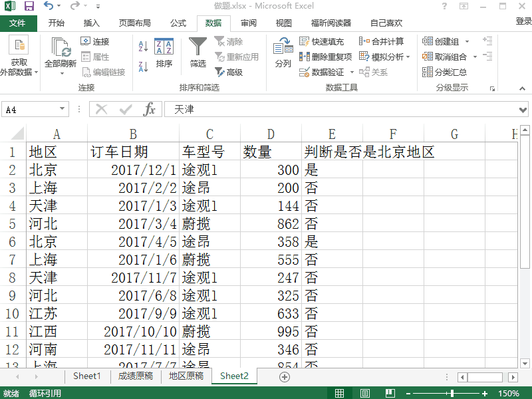Switch to Normal view in status bar
532x399 pixels.
coord(339,393)
